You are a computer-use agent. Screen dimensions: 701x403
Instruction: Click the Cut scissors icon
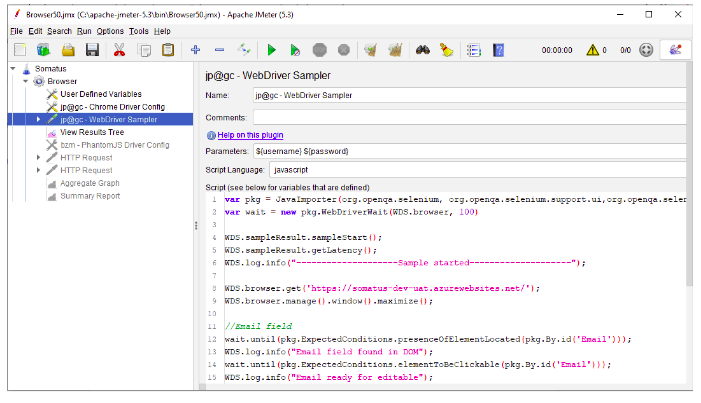click(119, 50)
